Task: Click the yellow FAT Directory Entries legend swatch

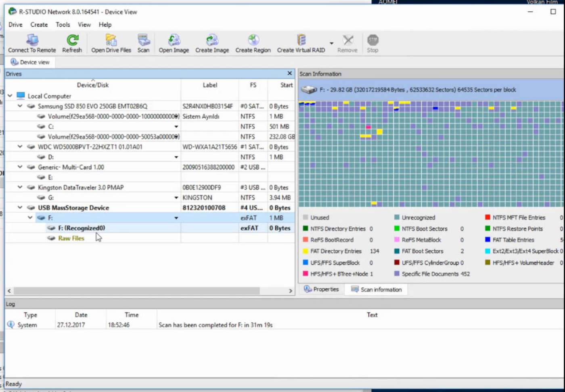Action: pos(306,251)
